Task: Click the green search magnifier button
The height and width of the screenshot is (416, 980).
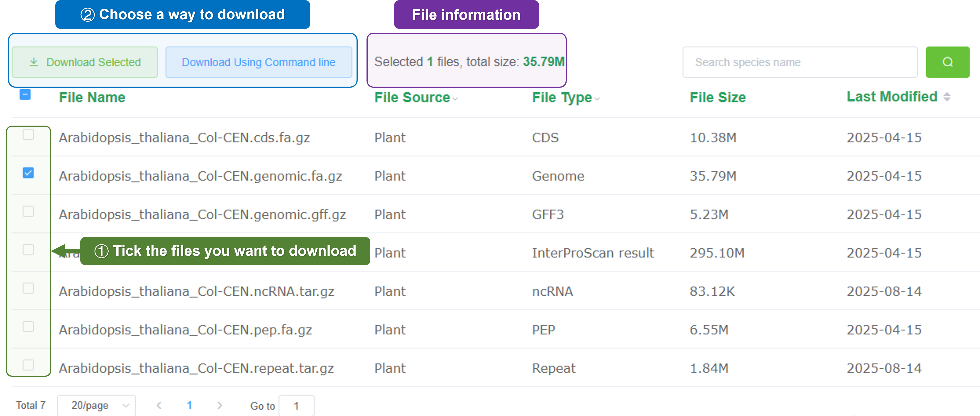Action: click(x=947, y=62)
